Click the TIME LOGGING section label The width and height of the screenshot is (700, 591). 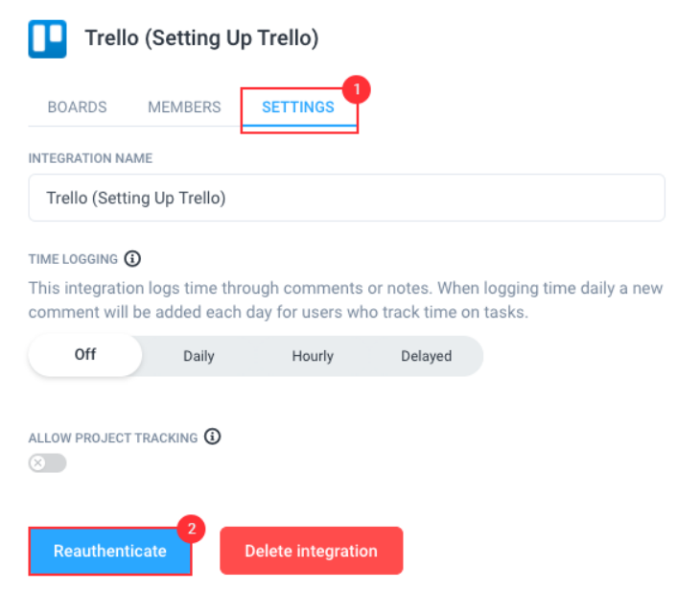[73, 259]
